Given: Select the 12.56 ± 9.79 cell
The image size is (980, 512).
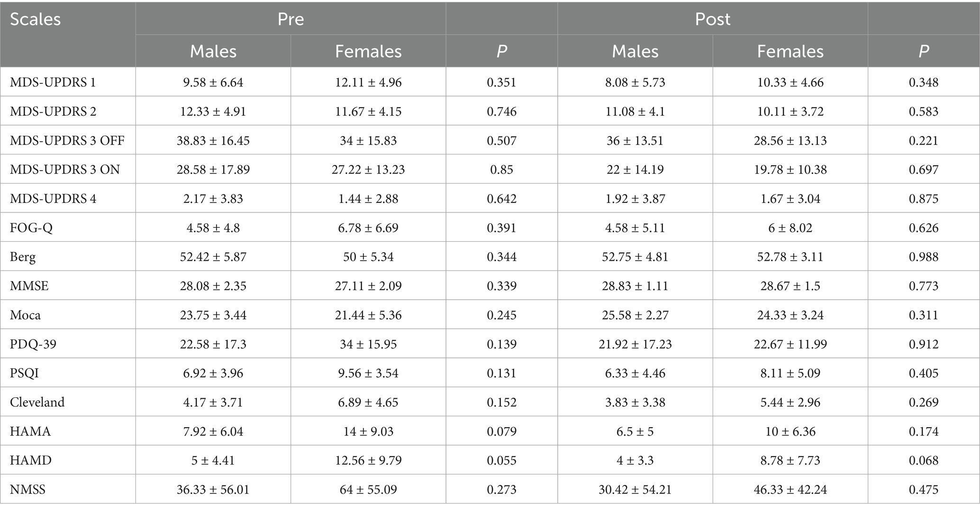Looking at the screenshot, I should point(368,460).
